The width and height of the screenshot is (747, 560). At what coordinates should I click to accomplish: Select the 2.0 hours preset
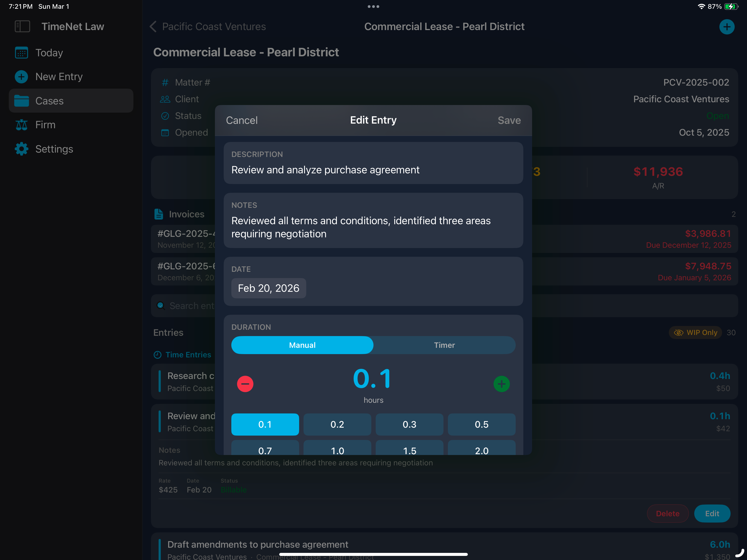(x=482, y=448)
